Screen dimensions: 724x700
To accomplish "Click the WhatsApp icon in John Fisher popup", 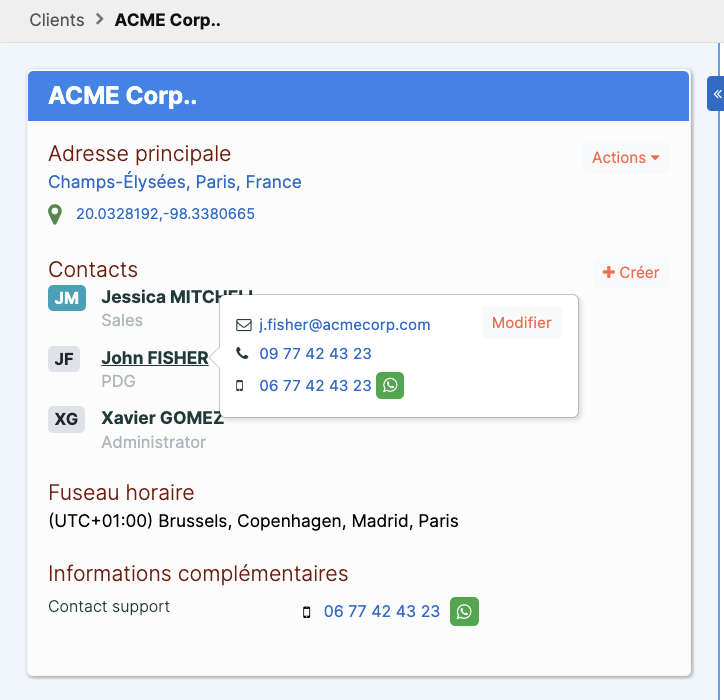I will click(390, 385).
